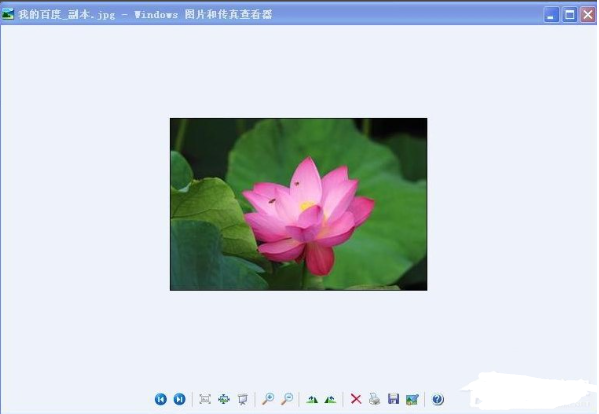Open the window system menu icon

(x=8, y=14)
